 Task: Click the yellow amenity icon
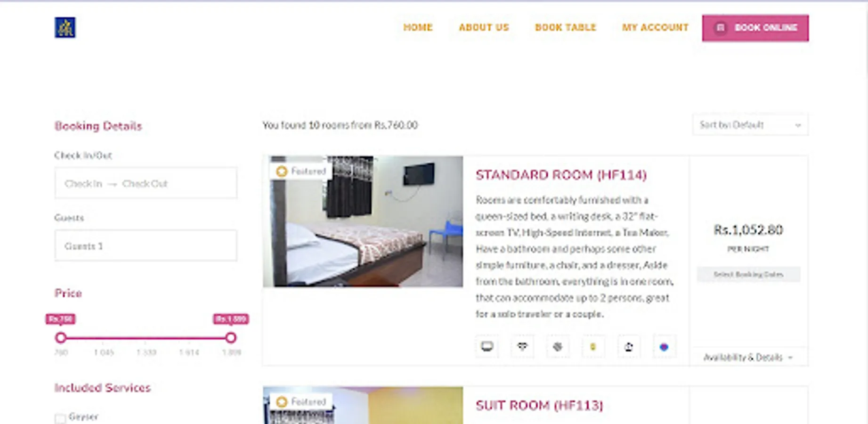click(593, 347)
